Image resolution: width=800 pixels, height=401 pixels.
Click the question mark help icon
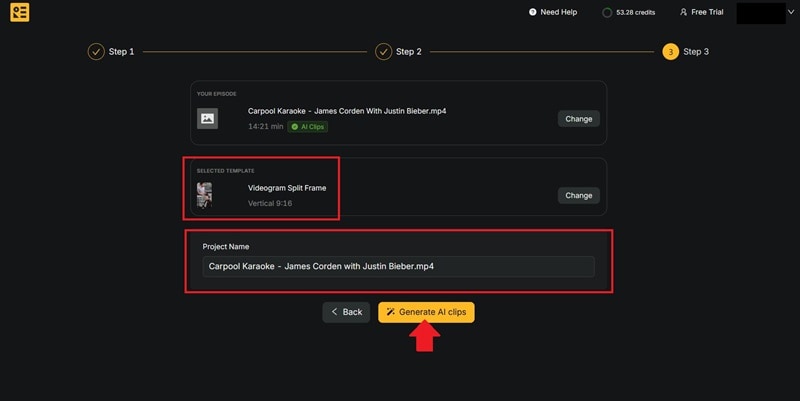[532, 12]
